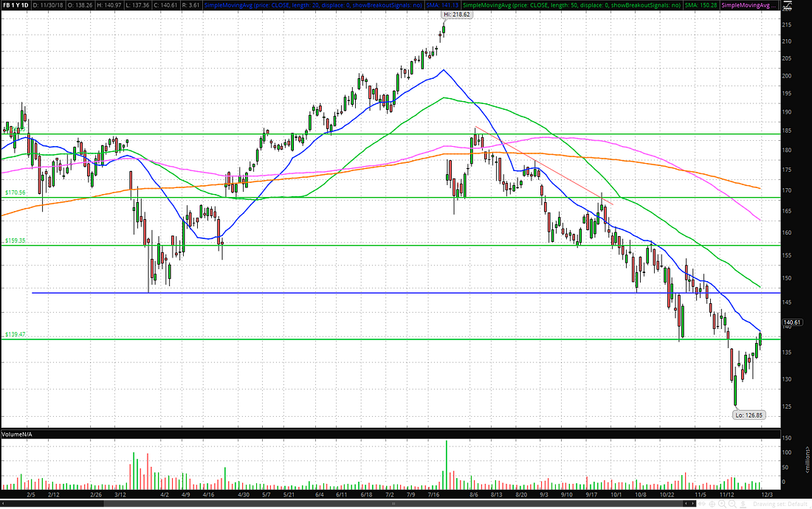
Task: Click the Lo: 126.85 price bubble
Action: [x=749, y=415]
